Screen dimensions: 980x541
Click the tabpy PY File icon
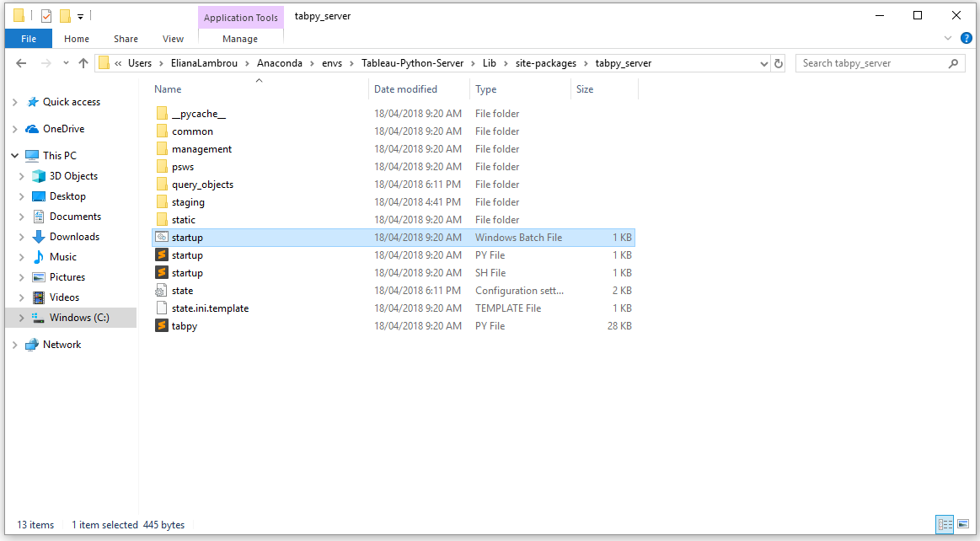pos(162,325)
